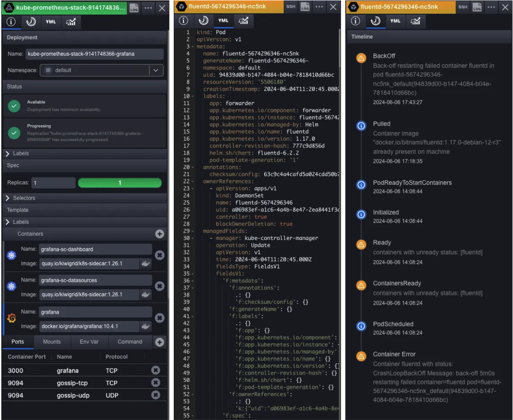Screen dimensions: 513x420
Task: Collapse the ownerReferences block in YAML
Action: 193,181
